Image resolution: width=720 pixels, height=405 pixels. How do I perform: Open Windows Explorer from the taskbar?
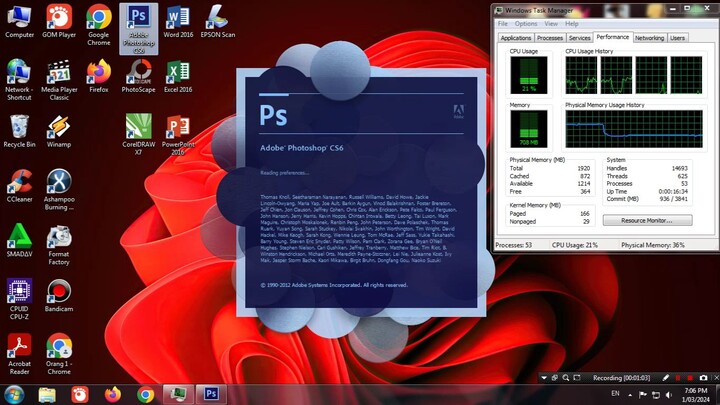click(47, 394)
